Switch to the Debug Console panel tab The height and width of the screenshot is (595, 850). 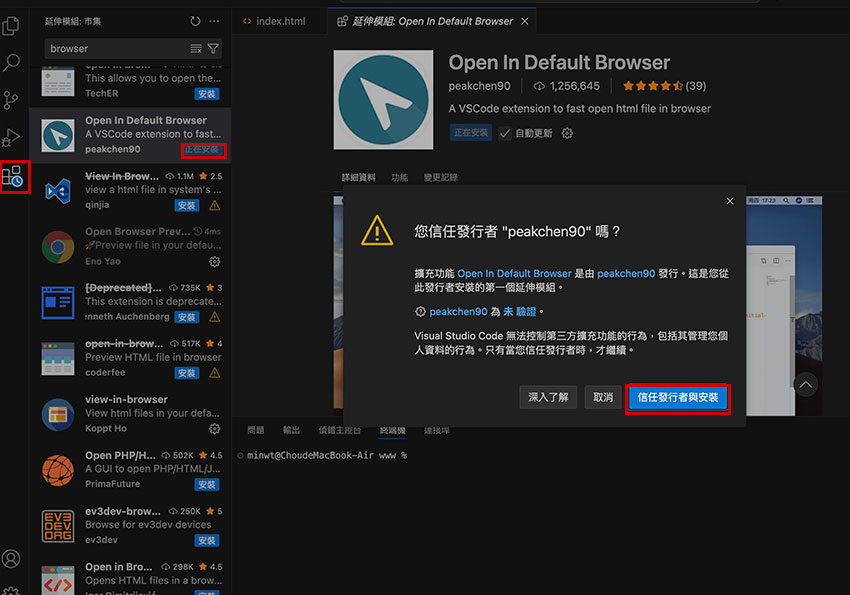[339, 430]
